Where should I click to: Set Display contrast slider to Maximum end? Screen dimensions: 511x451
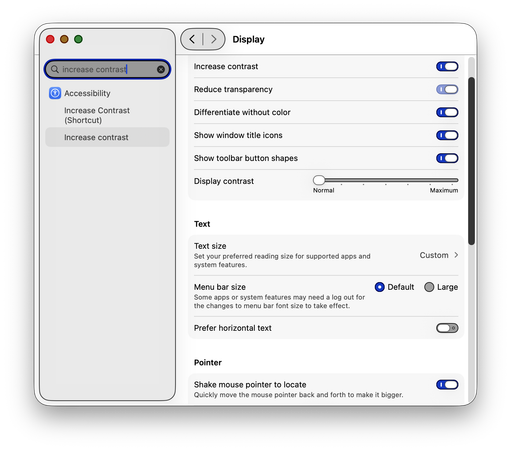click(457, 180)
